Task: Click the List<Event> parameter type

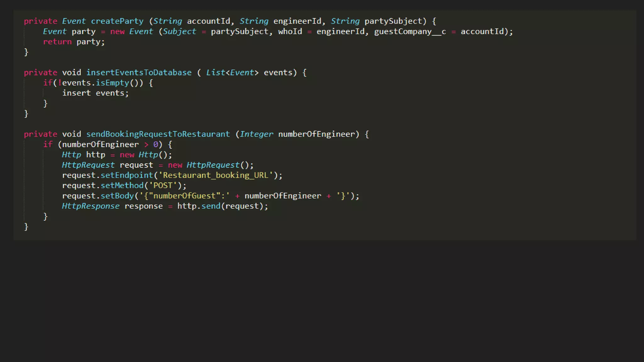Action: pos(232,73)
